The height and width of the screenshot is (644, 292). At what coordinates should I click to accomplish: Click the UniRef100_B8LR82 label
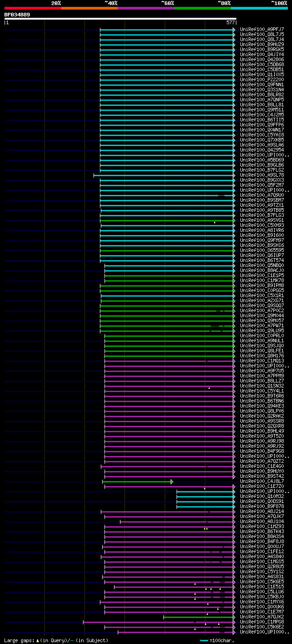tap(262, 94)
